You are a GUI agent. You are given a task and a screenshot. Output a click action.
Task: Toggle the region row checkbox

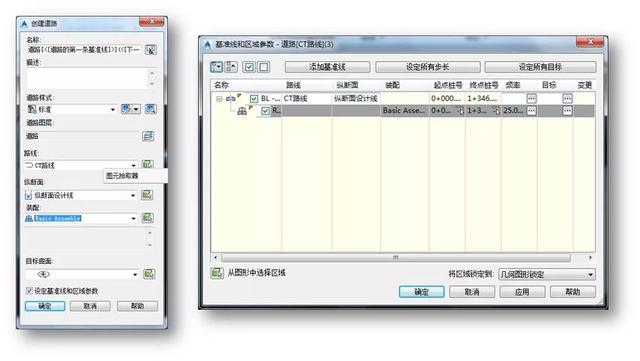[x=265, y=111]
